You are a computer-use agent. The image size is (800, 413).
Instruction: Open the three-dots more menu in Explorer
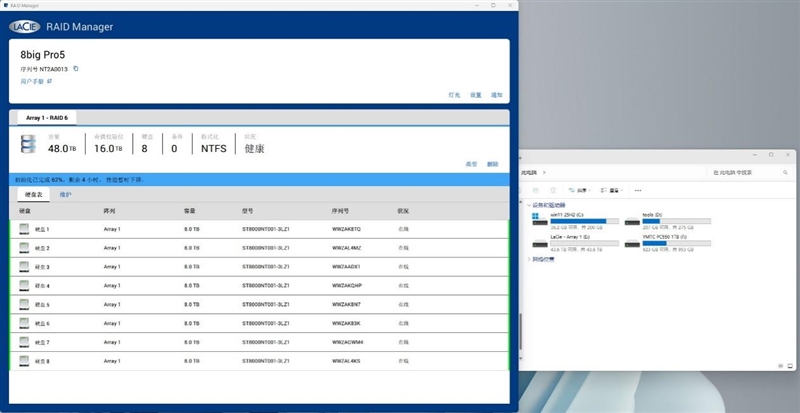[638, 190]
